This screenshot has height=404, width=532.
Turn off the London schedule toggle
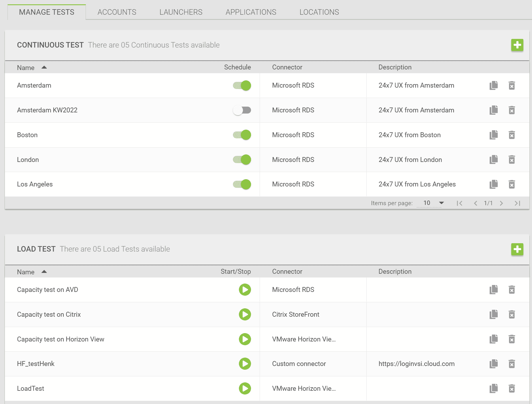pyautogui.click(x=242, y=160)
